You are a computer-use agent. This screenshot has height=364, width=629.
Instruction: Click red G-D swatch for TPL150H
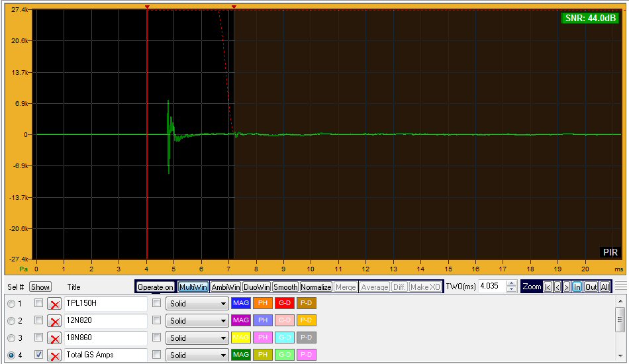coord(285,303)
